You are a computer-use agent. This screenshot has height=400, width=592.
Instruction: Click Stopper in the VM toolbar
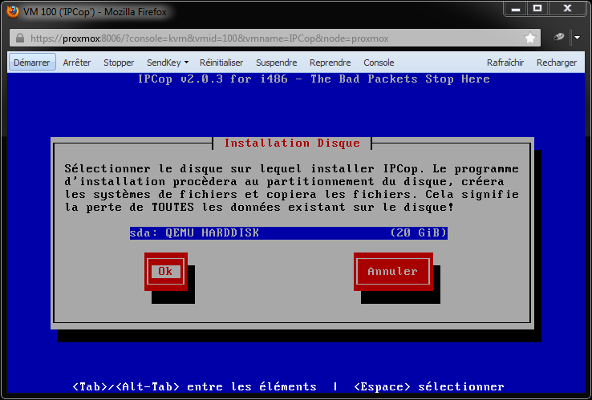click(x=119, y=62)
